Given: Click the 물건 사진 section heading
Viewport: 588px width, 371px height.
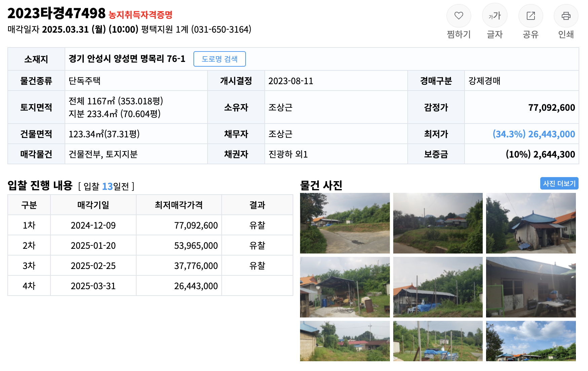Looking at the screenshot, I should (321, 185).
